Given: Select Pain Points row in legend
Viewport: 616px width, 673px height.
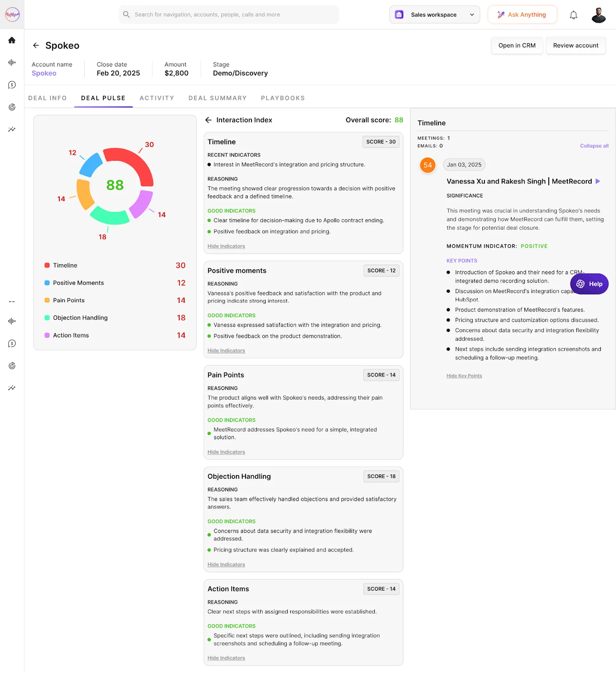Looking at the screenshot, I should [x=115, y=300].
